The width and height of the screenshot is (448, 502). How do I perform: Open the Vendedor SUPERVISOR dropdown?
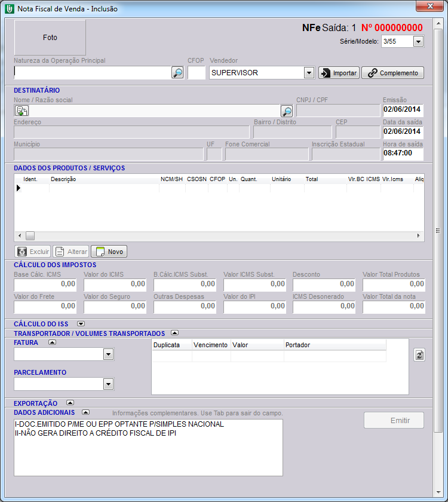(x=309, y=73)
